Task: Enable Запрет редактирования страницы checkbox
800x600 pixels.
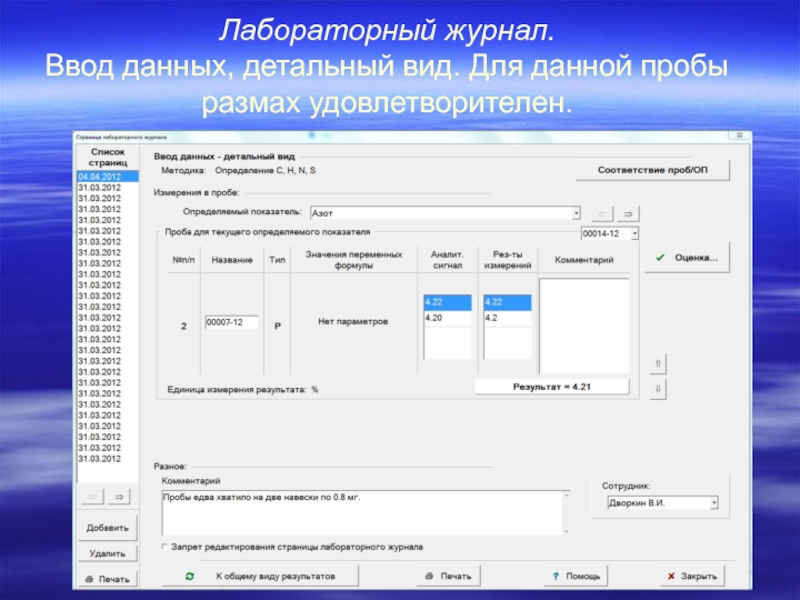Action: (x=165, y=547)
